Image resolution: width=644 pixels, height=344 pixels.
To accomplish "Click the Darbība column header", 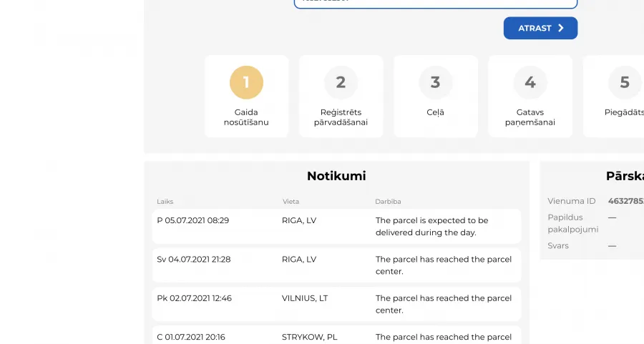I will coord(388,202).
